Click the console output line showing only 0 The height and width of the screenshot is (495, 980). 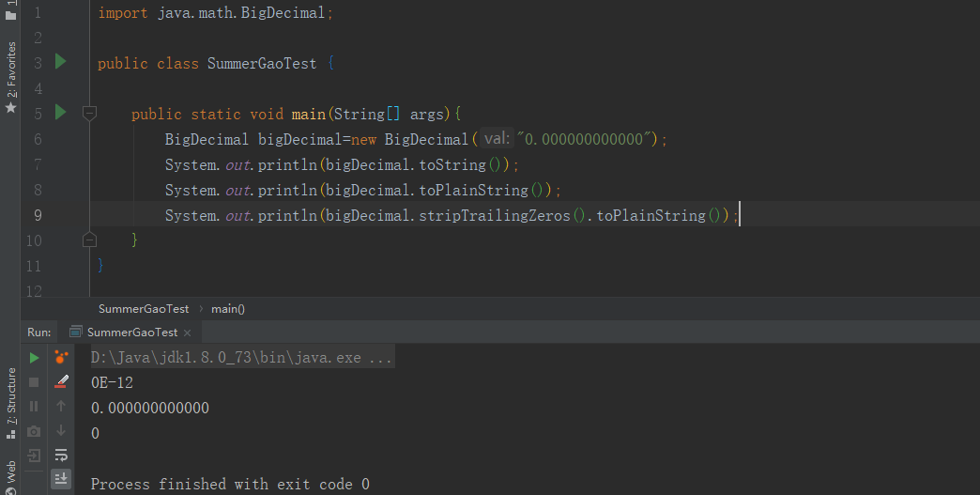pos(95,433)
